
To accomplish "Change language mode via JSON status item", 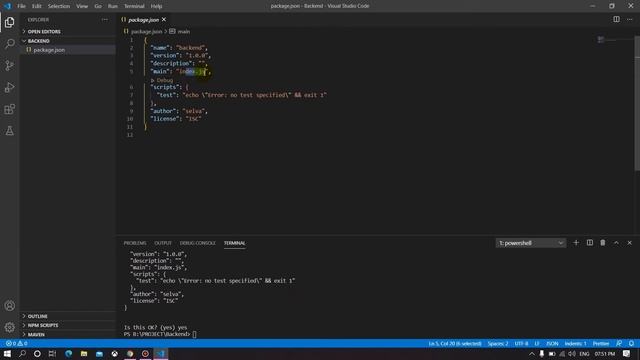I will 552,343.
